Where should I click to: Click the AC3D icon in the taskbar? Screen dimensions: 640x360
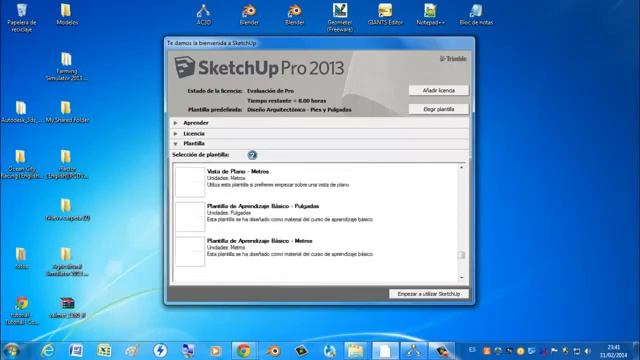pyautogui.click(x=413, y=351)
